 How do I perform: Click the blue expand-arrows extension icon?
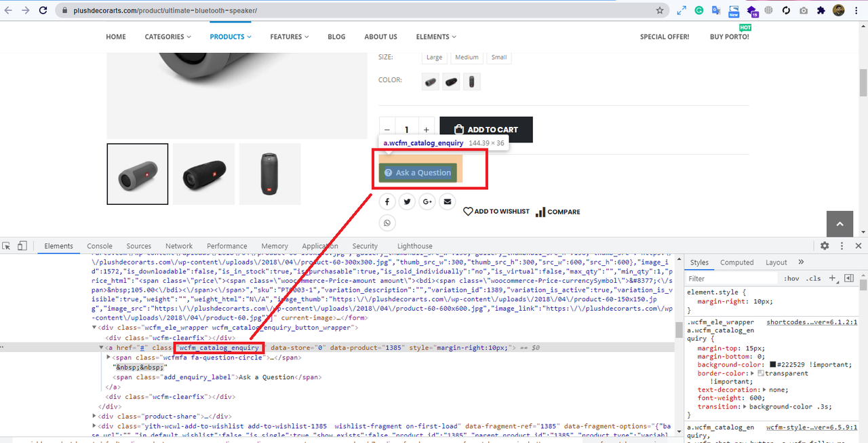(x=682, y=11)
